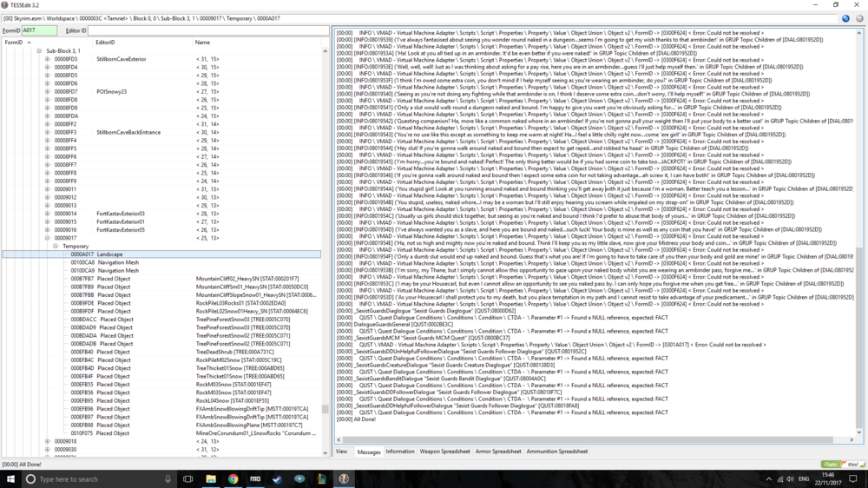The image size is (868, 488).
Task: Select the 0000A017 Landscape record
Action: (x=161, y=254)
